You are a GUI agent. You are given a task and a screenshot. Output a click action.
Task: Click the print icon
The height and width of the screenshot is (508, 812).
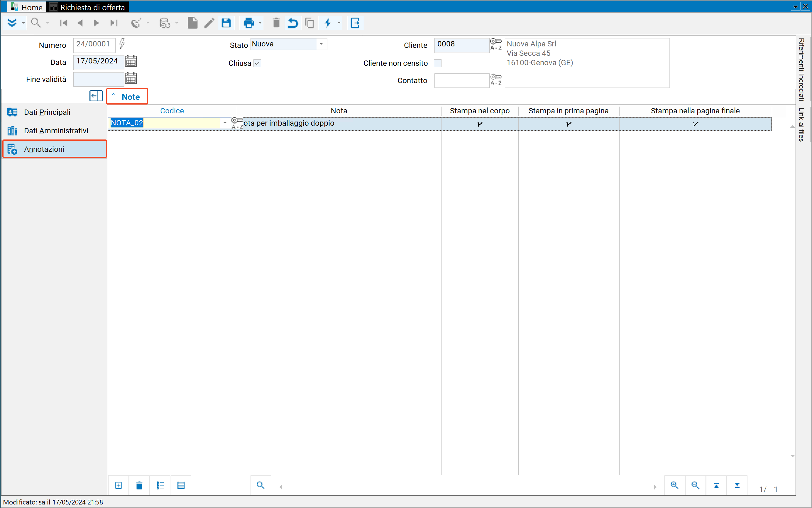tap(249, 23)
